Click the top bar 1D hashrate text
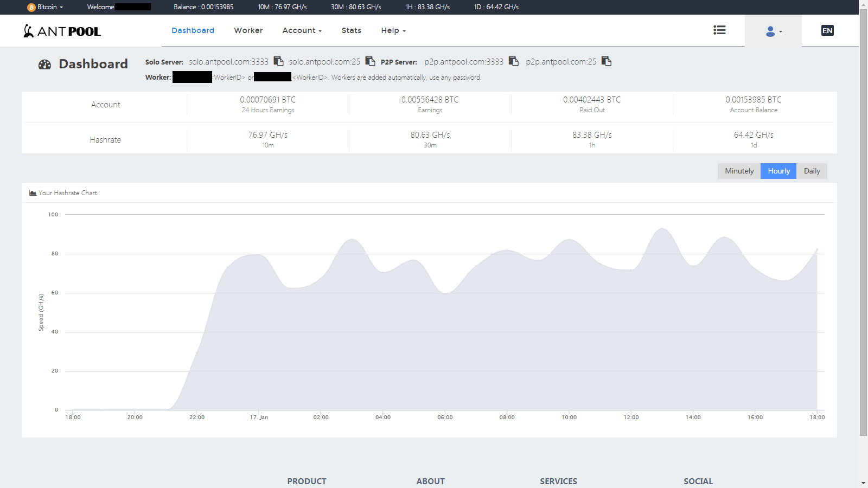 coord(496,7)
